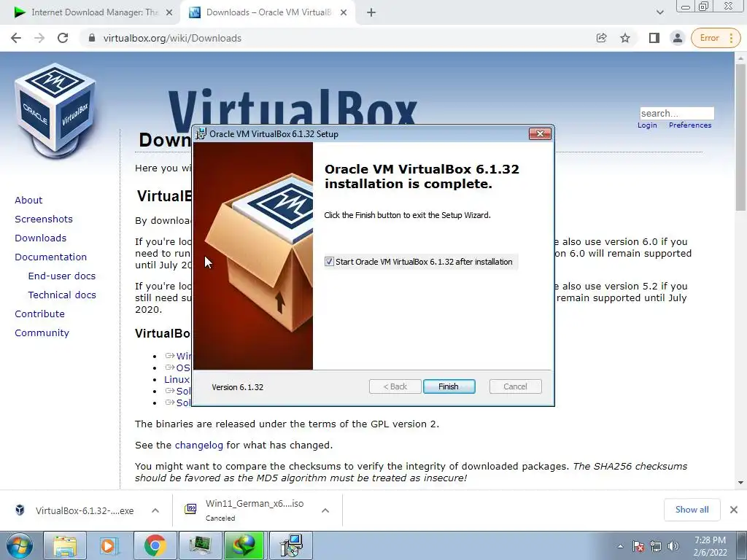Click the system monitor taskbar icon
Viewport: 747px width, 560px height.
pos(200,545)
